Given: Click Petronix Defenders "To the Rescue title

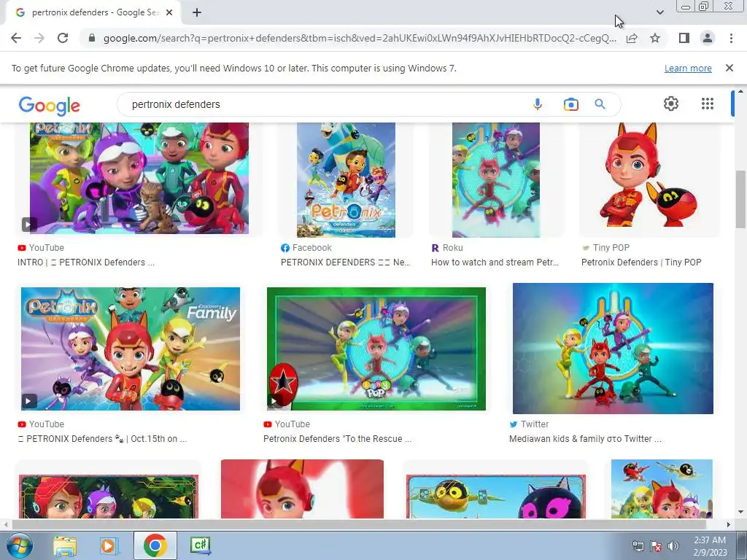Looking at the screenshot, I should (x=337, y=439).
